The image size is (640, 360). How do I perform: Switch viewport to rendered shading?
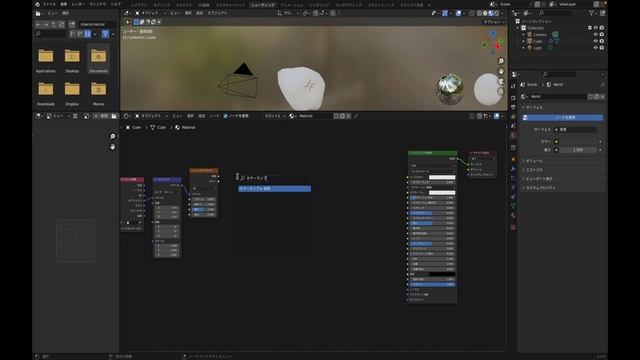coord(496,13)
